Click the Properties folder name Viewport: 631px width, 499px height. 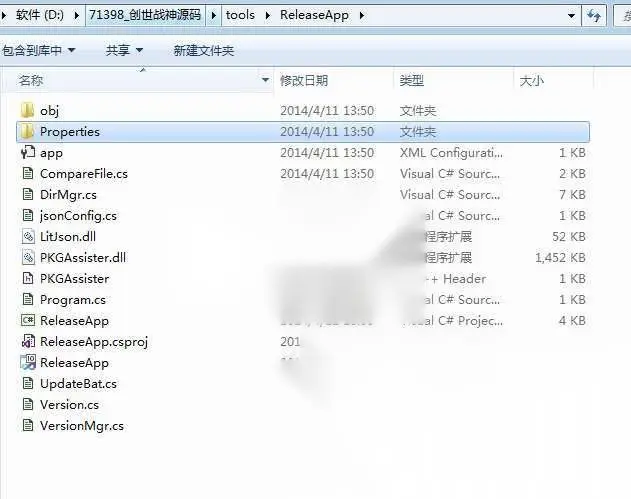pos(70,132)
